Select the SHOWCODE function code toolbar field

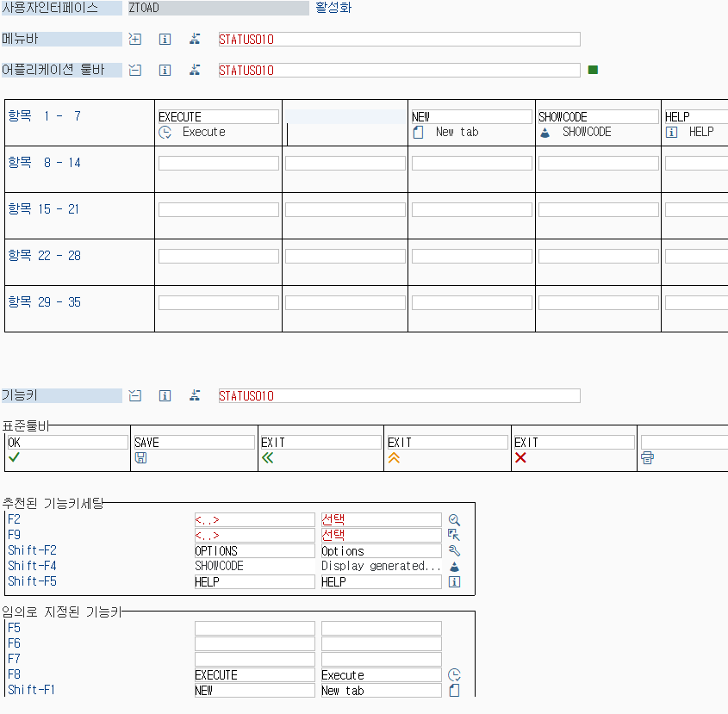tap(599, 116)
